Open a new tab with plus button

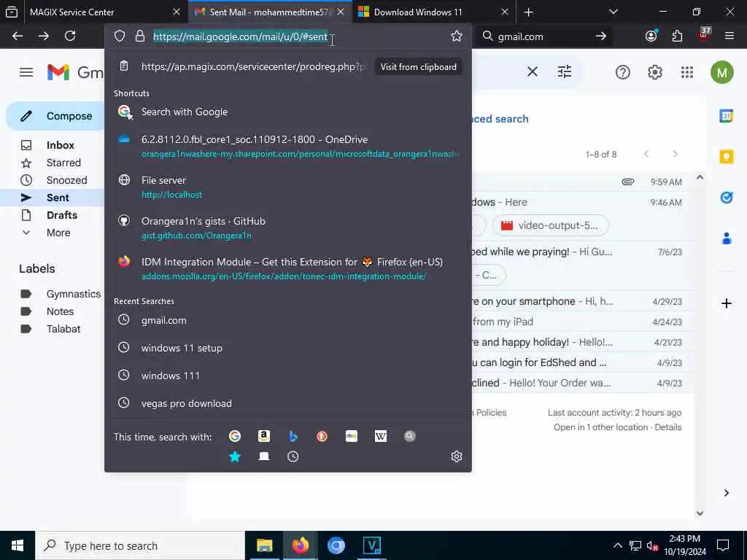point(528,12)
